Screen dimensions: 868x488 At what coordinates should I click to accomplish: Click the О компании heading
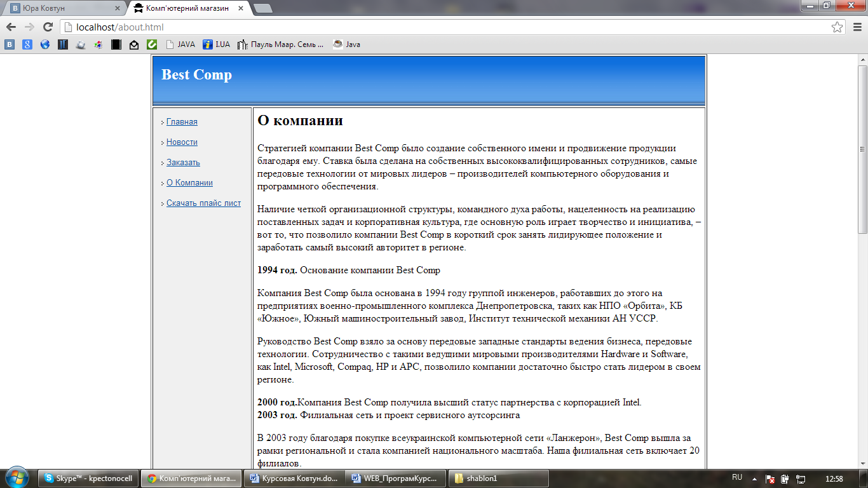click(300, 121)
